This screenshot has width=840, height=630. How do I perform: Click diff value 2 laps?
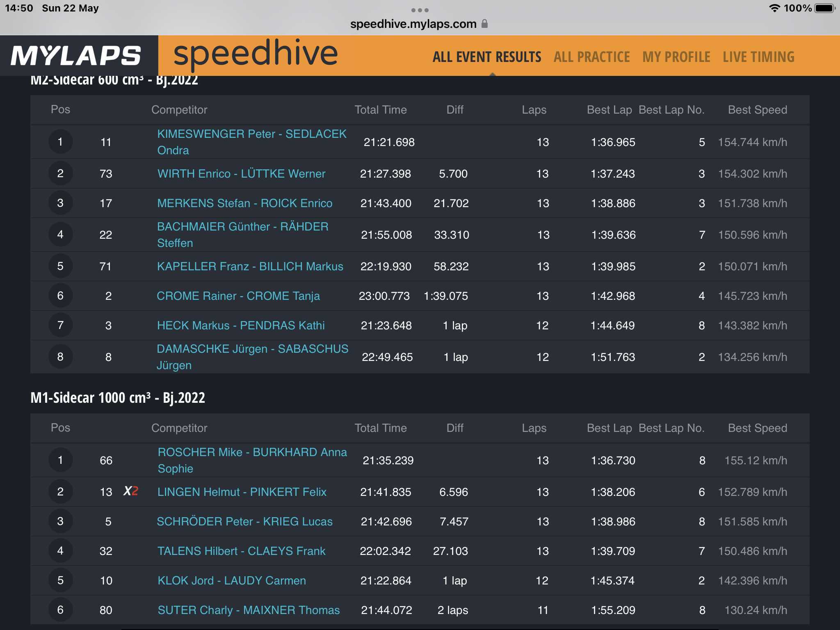pos(453,610)
